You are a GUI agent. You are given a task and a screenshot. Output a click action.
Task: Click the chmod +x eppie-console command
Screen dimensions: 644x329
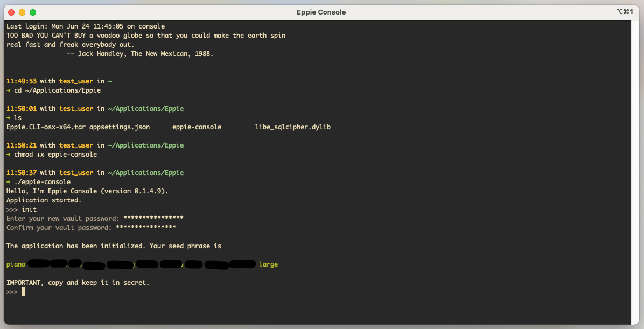[x=55, y=155]
